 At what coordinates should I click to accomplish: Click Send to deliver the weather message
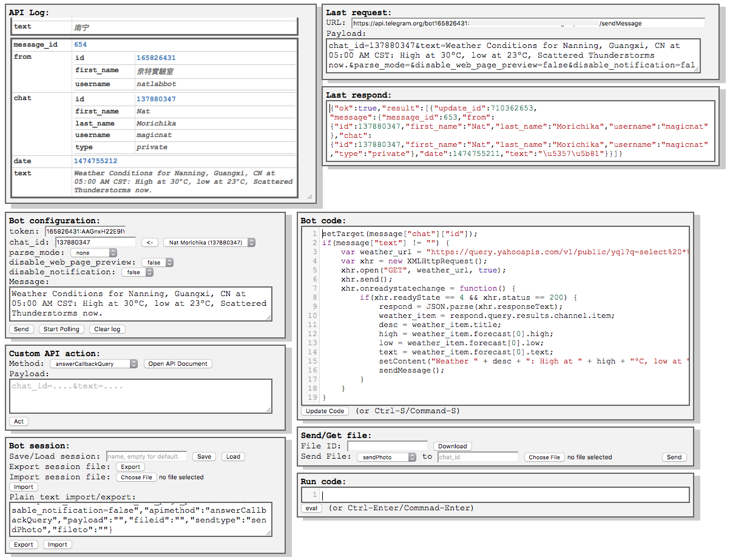pyautogui.click(x=21, y=329)
